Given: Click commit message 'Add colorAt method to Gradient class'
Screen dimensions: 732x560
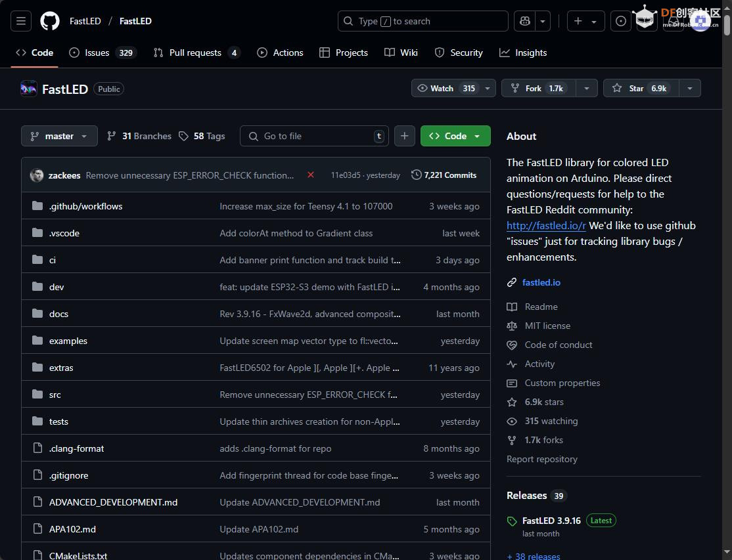Looking at the screenshot, I should click(x=296, y=233).
